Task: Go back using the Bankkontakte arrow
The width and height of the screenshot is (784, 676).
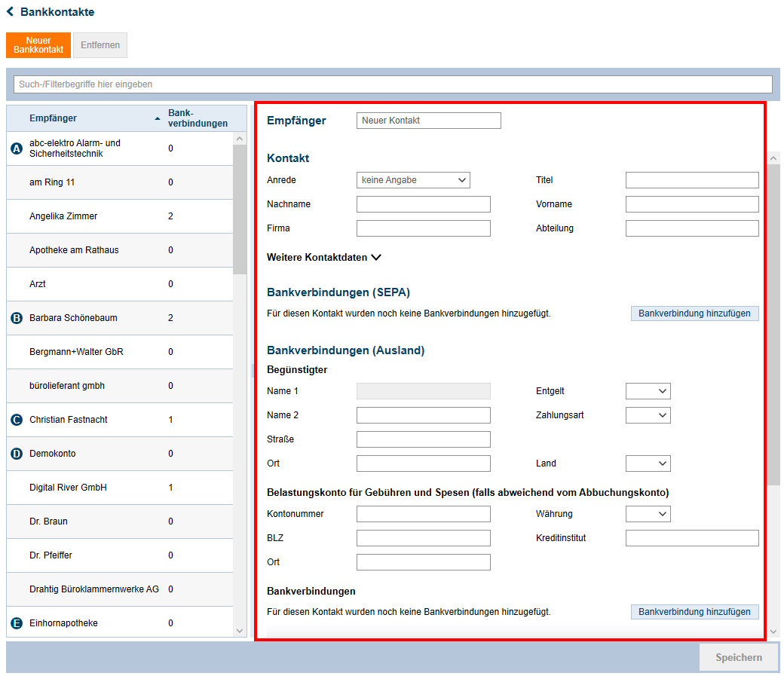Action: (10, 11)
